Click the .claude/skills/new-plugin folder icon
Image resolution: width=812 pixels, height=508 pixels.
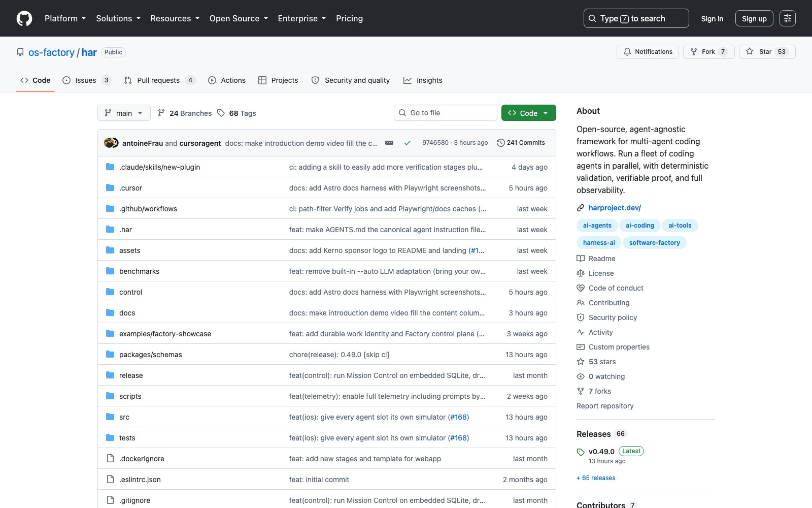(110, 167)
